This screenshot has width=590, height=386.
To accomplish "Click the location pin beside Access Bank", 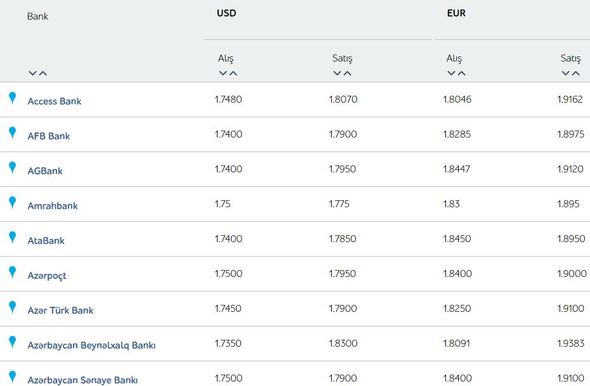I will [12, 97].
